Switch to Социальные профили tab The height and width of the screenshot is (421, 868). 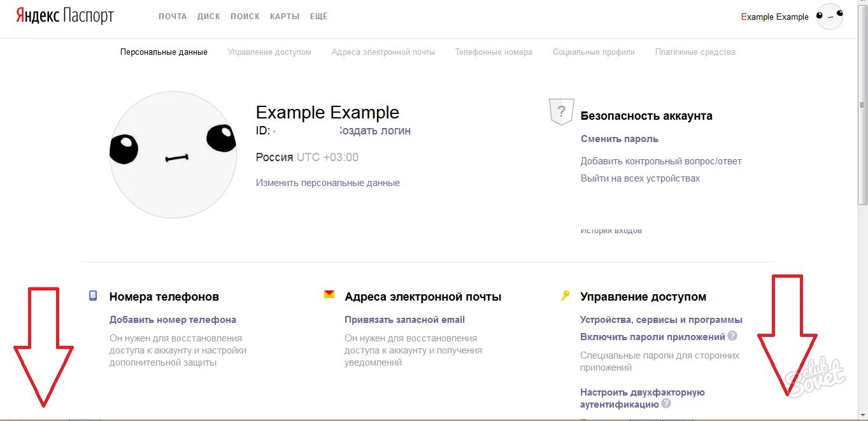point(594,52)
